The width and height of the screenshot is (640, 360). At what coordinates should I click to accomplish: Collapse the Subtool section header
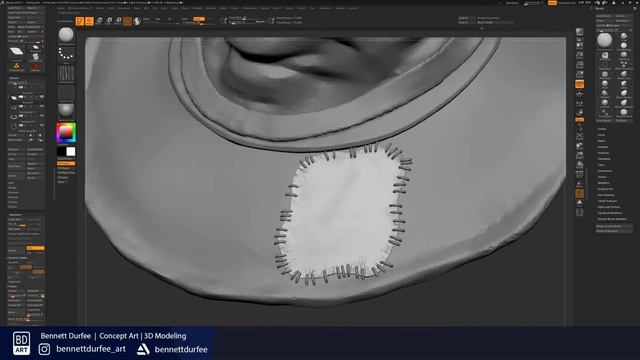coord(14,78)
